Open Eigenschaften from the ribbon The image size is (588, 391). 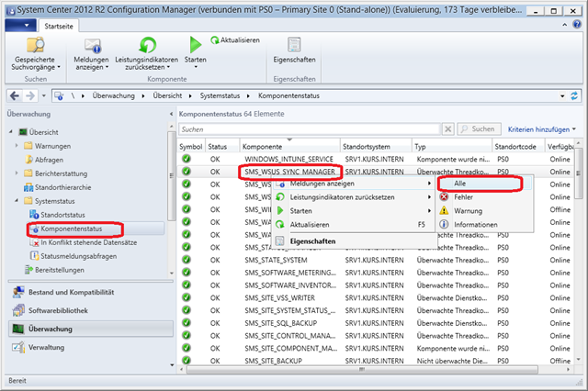click(x=294, y=50)
